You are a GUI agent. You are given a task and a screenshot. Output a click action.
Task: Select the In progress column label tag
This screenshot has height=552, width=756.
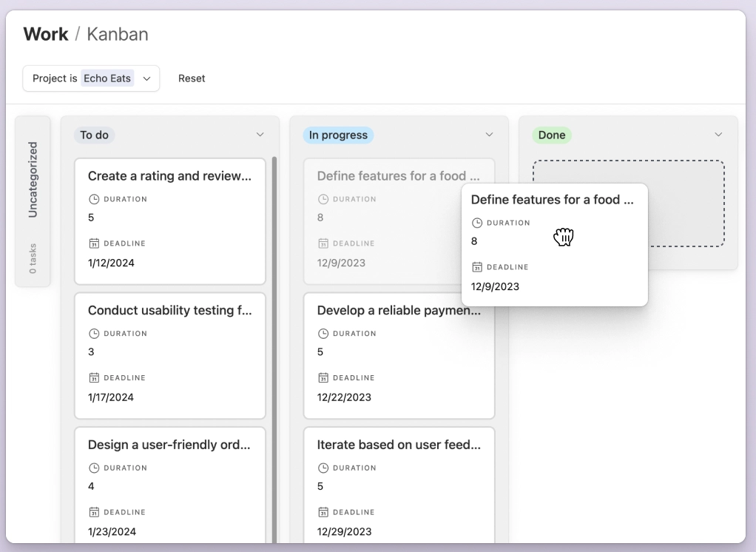[x=338, y=135]
